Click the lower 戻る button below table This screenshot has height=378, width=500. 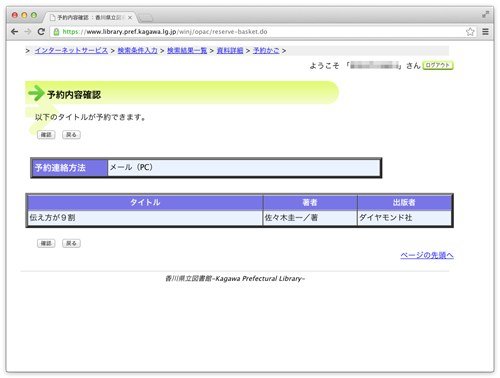point(71,243)
